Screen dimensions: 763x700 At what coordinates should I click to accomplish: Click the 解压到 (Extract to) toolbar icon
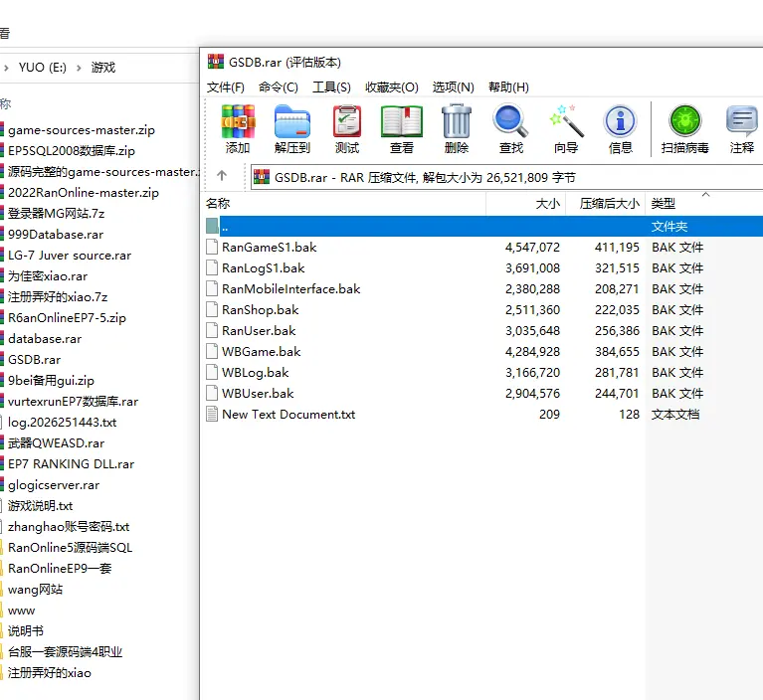click(x=291, y=121)
